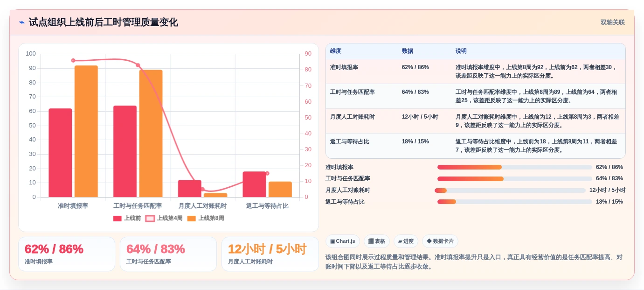This screenshot has height=290, width=644.
Task: Click the lightning icon beside the title
Action: tap(22, 22)
